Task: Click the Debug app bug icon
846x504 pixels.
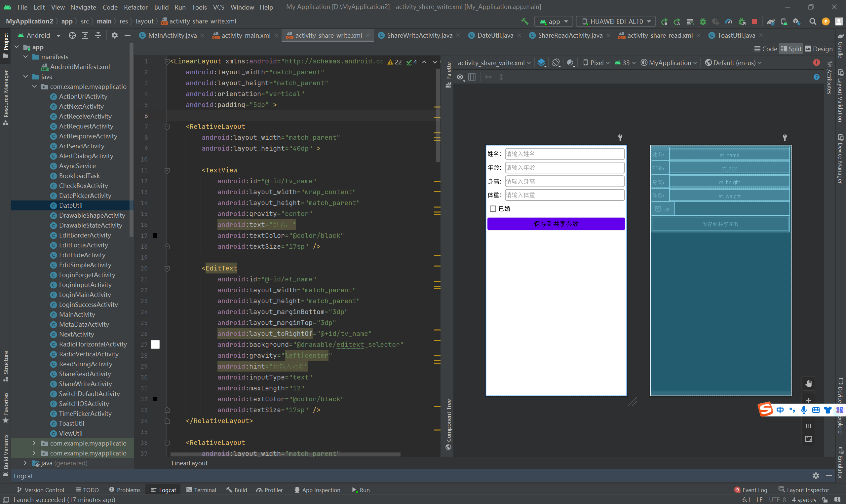Action: click(x=703, y=21)
